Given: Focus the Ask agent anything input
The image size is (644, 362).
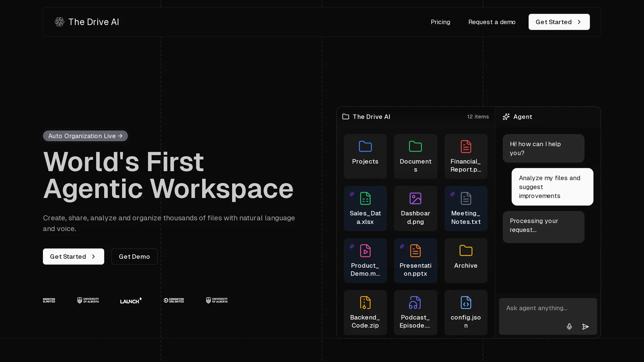Looking at the screenshot, I should (x=548, y=316).
